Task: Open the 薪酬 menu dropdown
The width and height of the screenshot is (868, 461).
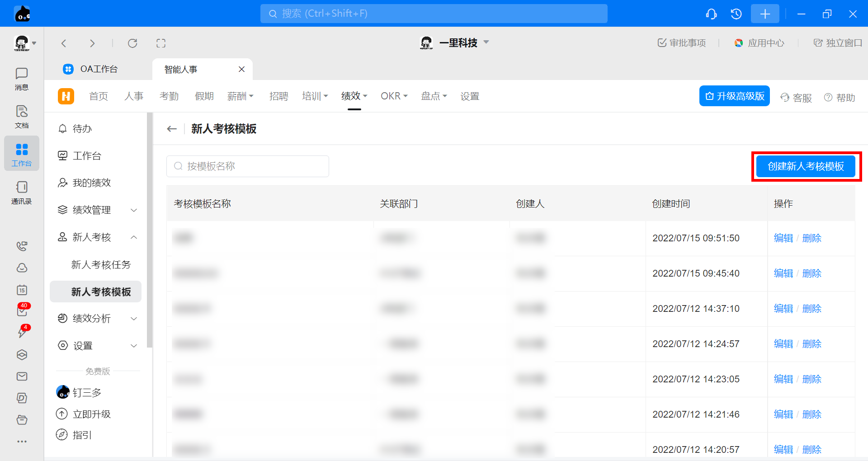Action: (240, 96)
